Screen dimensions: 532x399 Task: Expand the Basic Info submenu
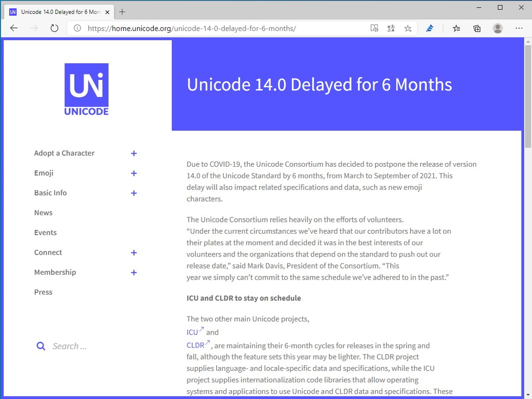point(134,193)
